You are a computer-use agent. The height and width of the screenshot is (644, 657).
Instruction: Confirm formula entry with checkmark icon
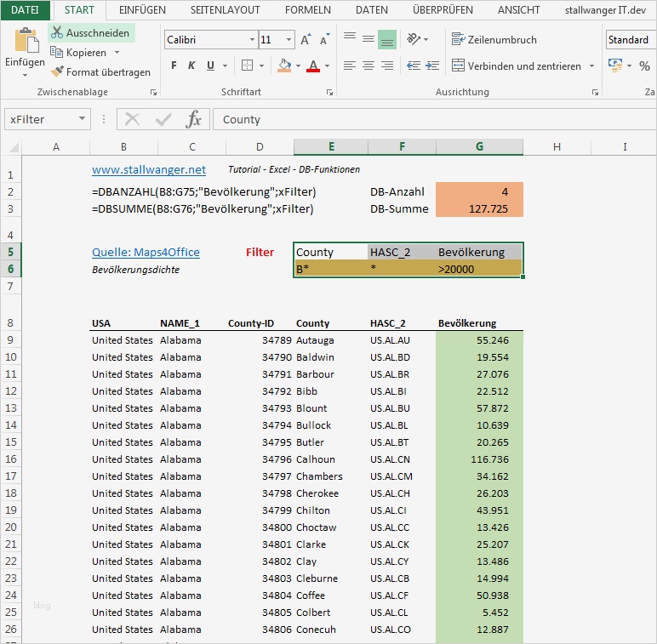163,120
